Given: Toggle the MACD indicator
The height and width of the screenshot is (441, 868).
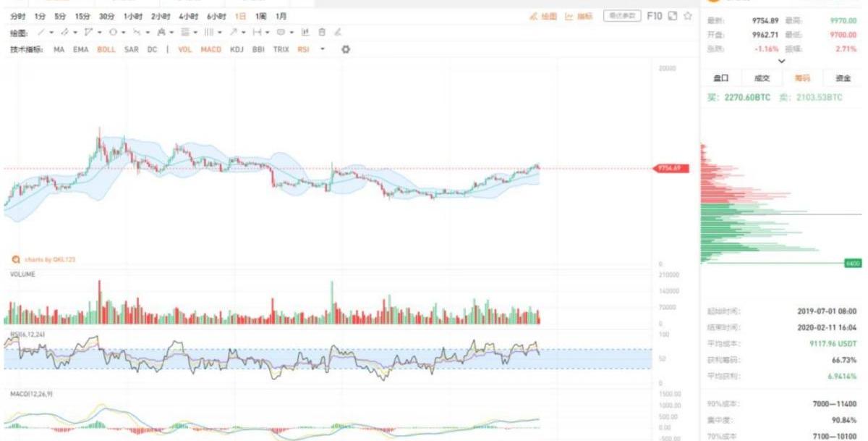Looking at the screenshot, I should (210, 49).
